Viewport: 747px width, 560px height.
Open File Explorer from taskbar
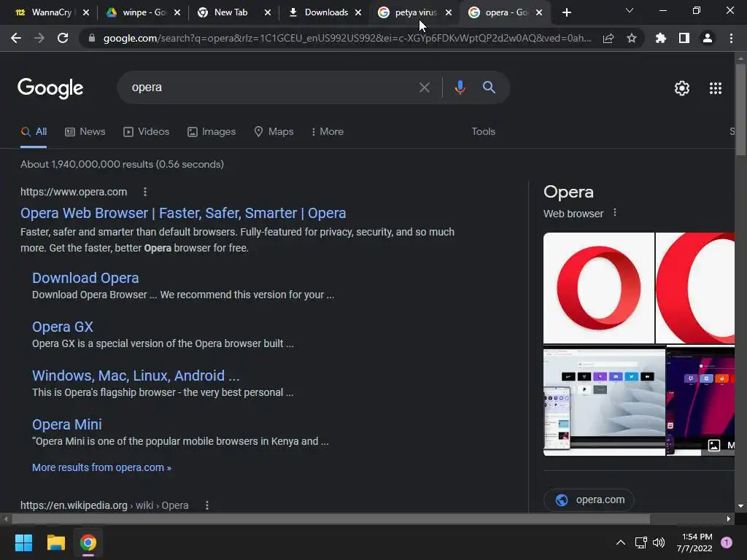point(55,542)
